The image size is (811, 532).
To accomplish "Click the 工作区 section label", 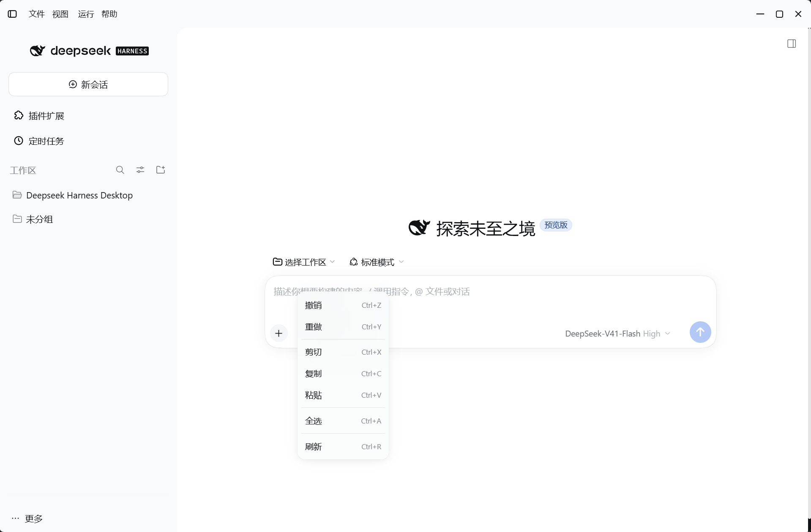I will pyautogui.click(x=23, y=170).
